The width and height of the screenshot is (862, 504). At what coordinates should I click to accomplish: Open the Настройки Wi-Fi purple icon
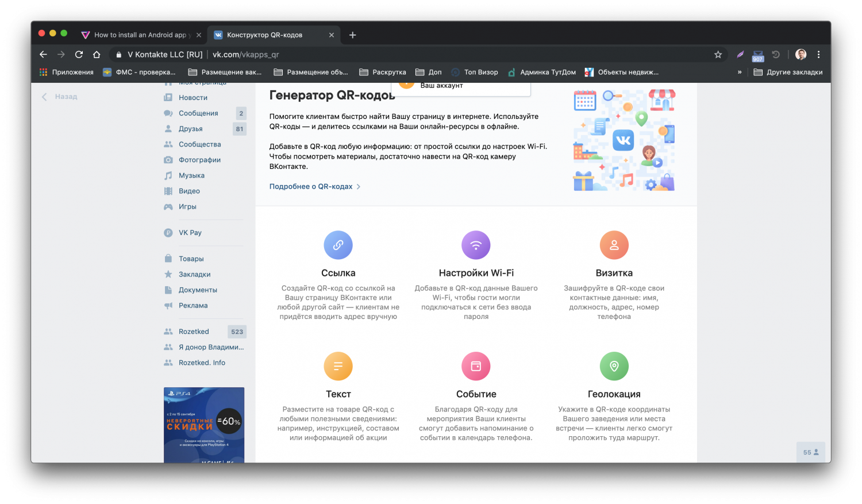click(x=476, y=245)
